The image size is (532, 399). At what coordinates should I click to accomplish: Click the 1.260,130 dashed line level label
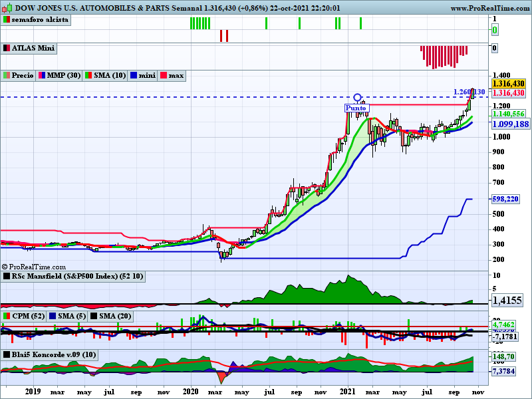tap(469, 92)
